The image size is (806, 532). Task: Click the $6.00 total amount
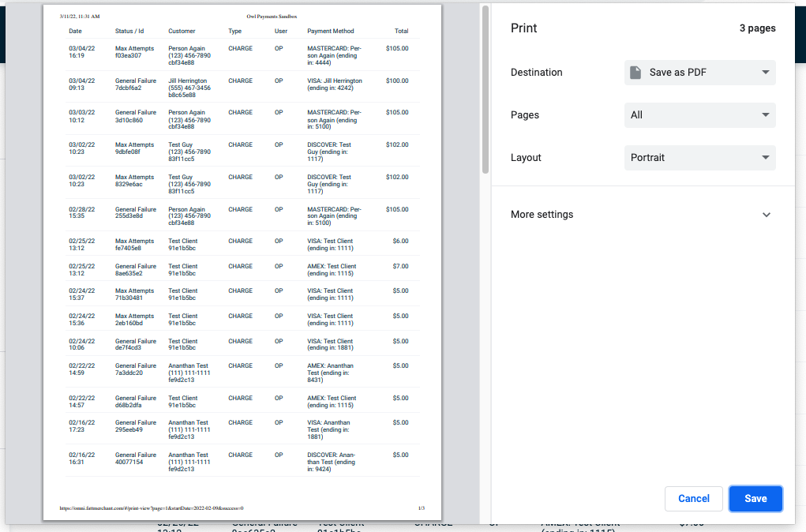pos(400,241)
